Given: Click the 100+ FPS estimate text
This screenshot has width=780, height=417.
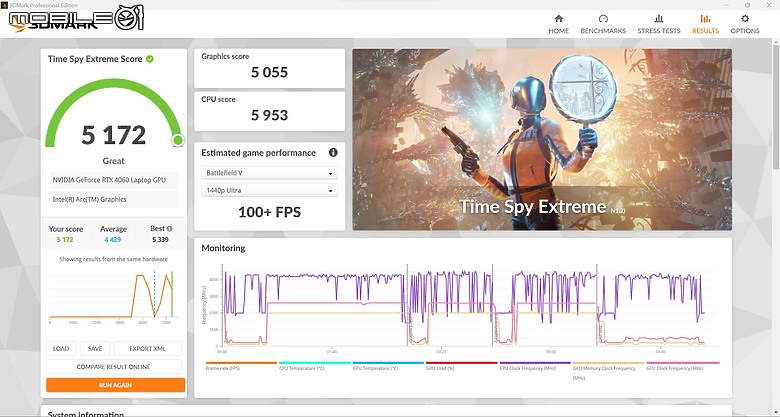Looking at the screenshot, I should click(269, 212).
